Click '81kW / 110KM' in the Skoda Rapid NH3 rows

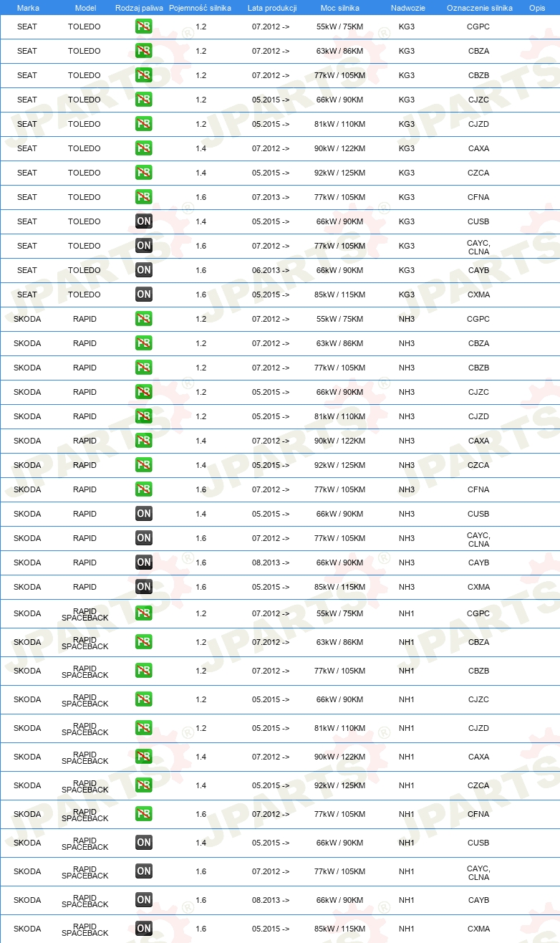[339, 416]
